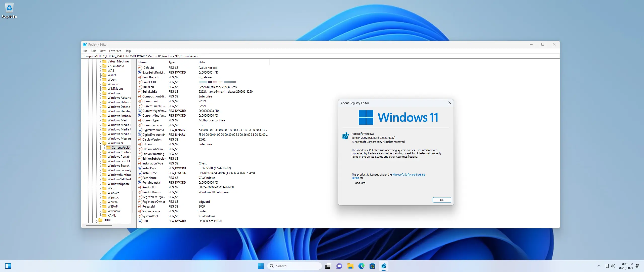This screenshot has height=272, width=644.
Task: Expand the CurrentVersion key
Action: tap(104, 148)
